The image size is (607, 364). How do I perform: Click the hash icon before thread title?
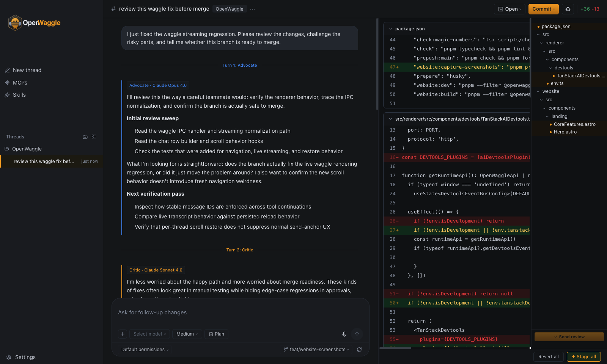coord(113,9)
